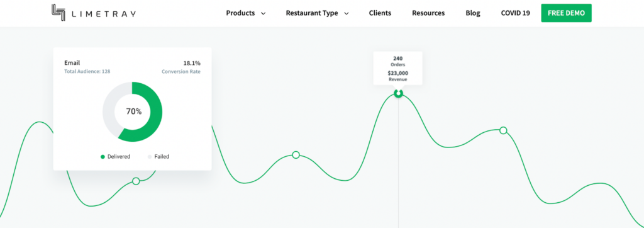Select the middle hollow chart data point
Viewport: 644px width, 228px height.
[x=296, y=155]
